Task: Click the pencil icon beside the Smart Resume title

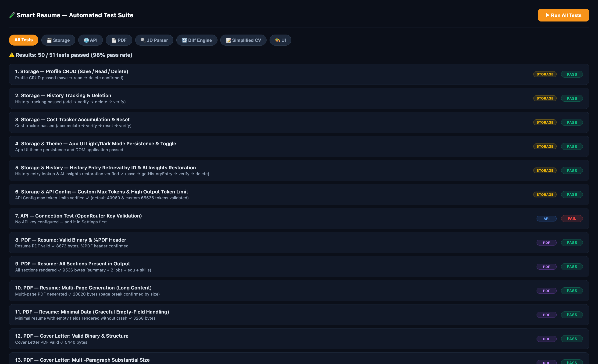Action: [x=12, y=15]
